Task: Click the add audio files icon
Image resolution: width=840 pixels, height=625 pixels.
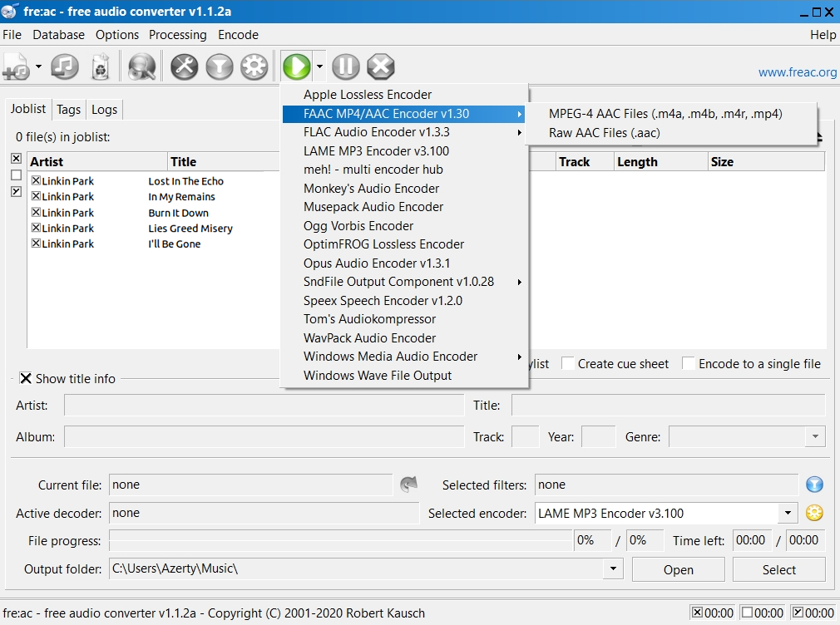Action: 16,66
